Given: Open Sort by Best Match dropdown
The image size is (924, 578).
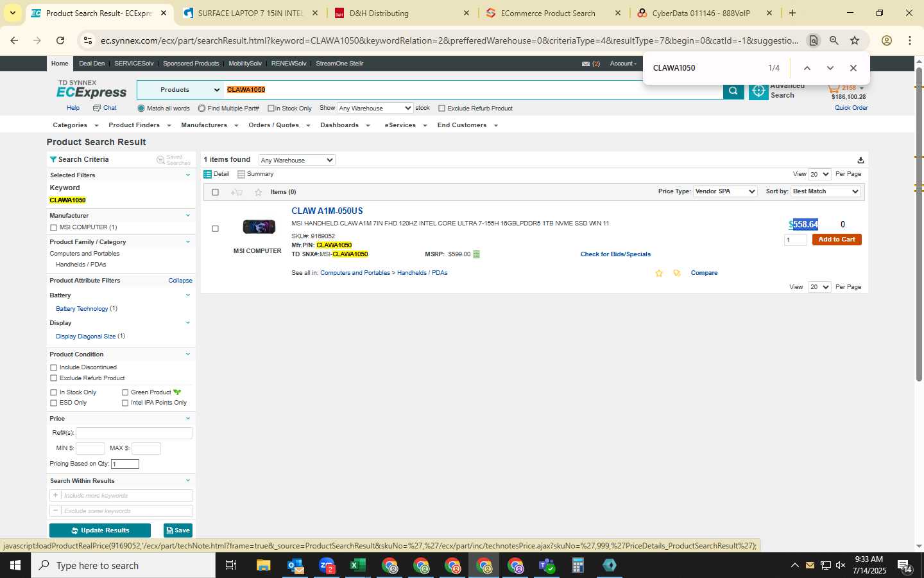Looking at the screenshot, I should (x=825, y=191).
